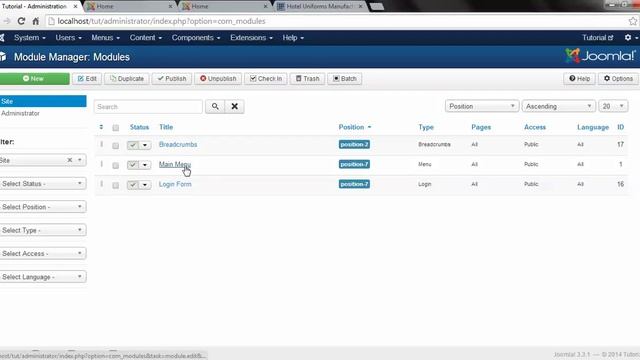
Task: Click the Edit toolbar button
Action: pos(87,78)
